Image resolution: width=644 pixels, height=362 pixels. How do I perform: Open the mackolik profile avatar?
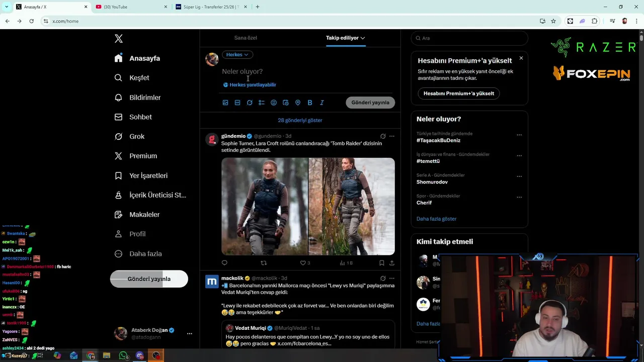tap(212, 282)
